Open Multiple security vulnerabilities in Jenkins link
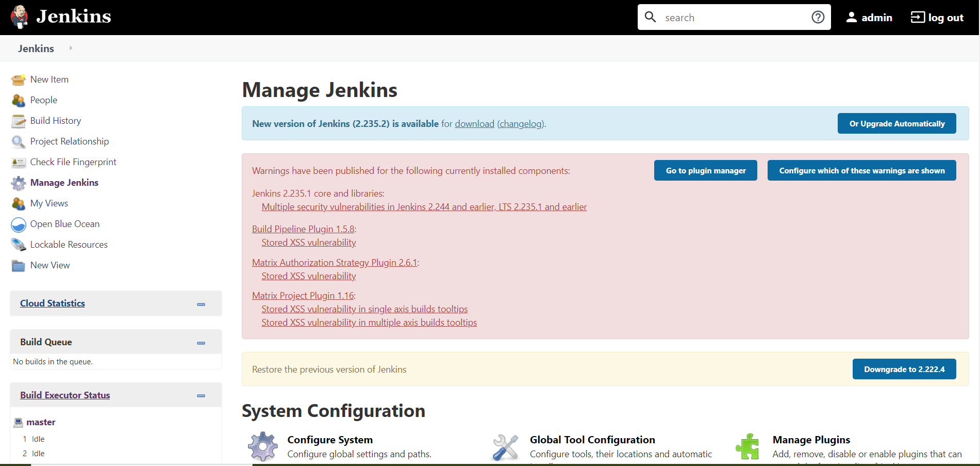 coord(424,207)
